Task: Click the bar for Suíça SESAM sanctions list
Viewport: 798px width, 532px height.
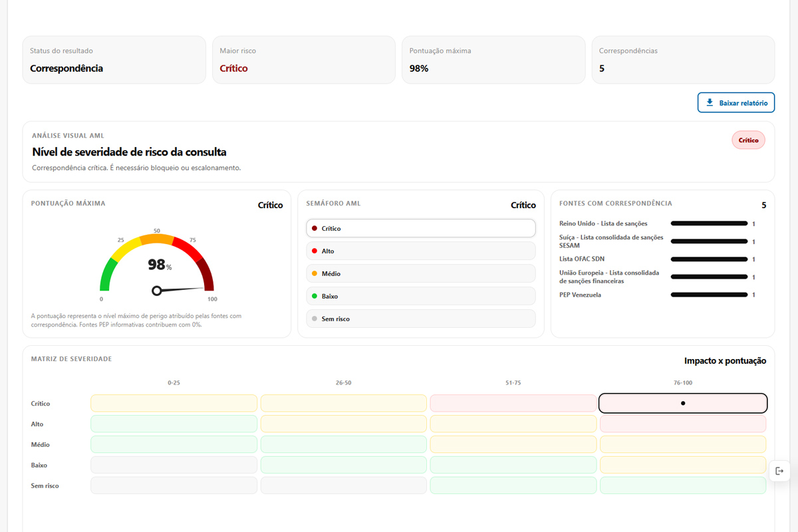Action: pos(709,241)
